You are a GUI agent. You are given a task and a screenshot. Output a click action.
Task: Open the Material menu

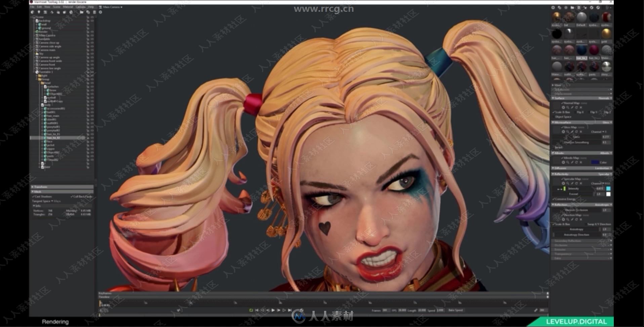point(68,7)
